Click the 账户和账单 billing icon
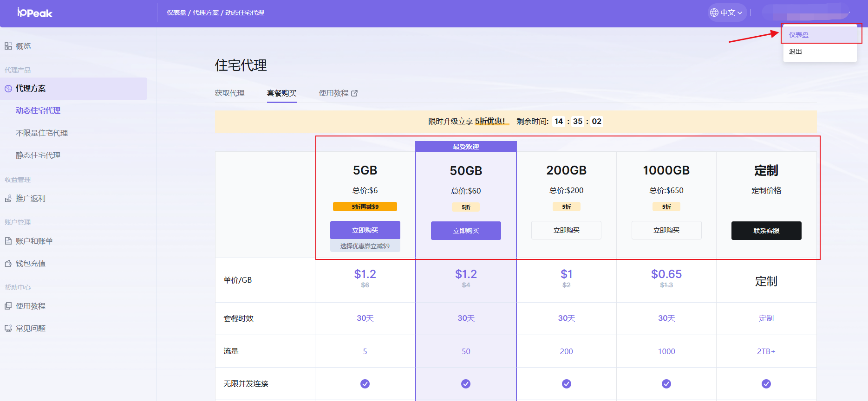The width and height of the screenshot is (868, 401). (x=8, y=241)
